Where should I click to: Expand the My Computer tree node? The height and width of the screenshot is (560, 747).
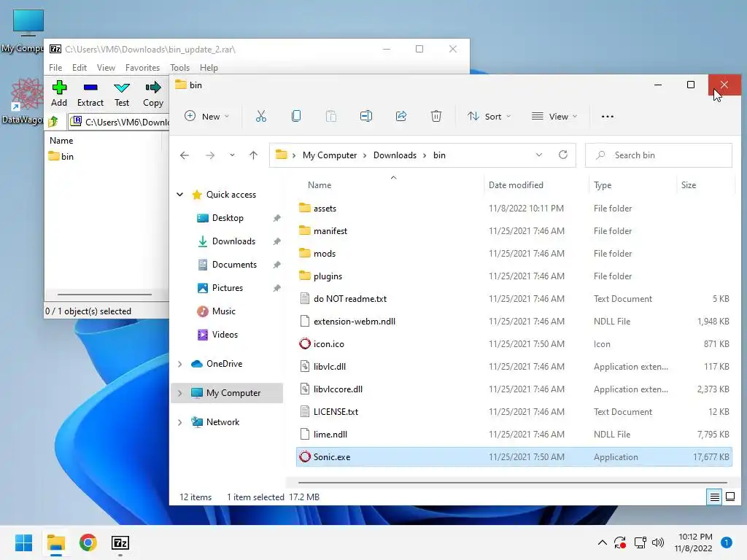[x=180, y=393]
